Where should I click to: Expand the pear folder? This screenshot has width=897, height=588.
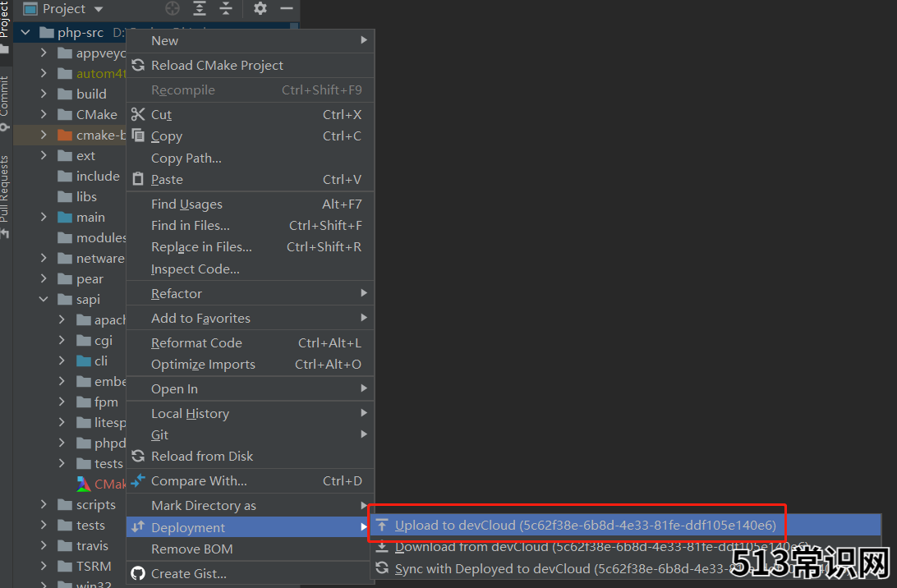[x=44, y=278]
